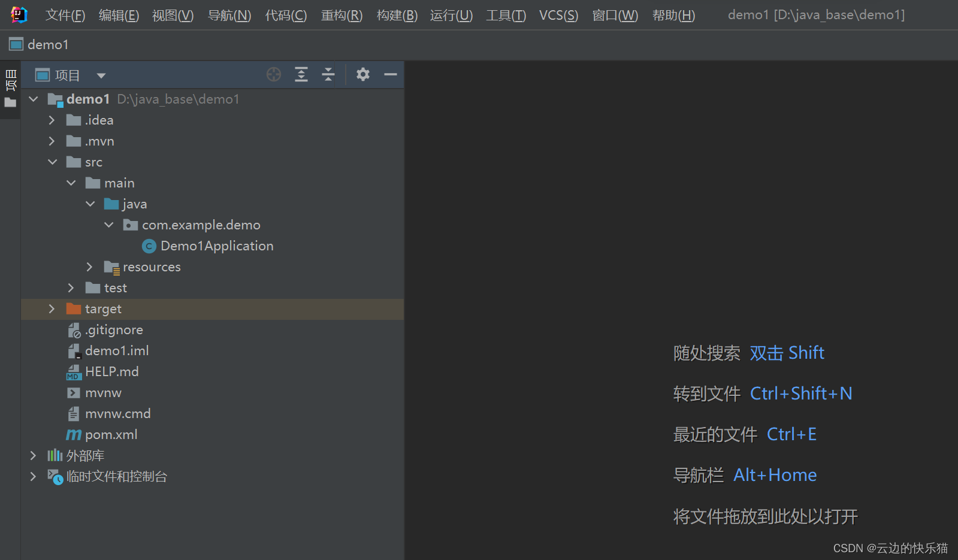Click the Alt+Home shortcut hint
The width and height of the screenshot is (958, 560).
click(x=775, y=475)
